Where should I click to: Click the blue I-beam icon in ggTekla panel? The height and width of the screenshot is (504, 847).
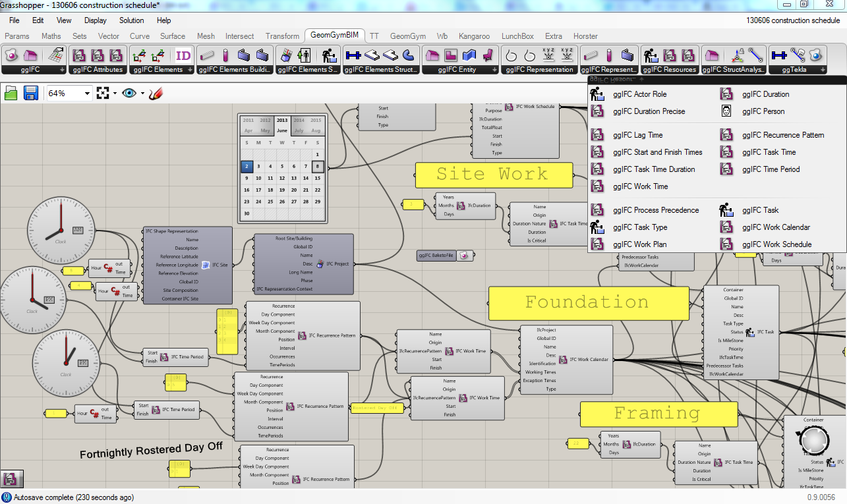[778, 55]
